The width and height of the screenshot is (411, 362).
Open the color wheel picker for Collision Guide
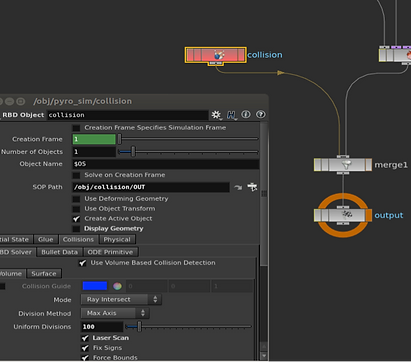pyautogui.click(x=117, y=286)
